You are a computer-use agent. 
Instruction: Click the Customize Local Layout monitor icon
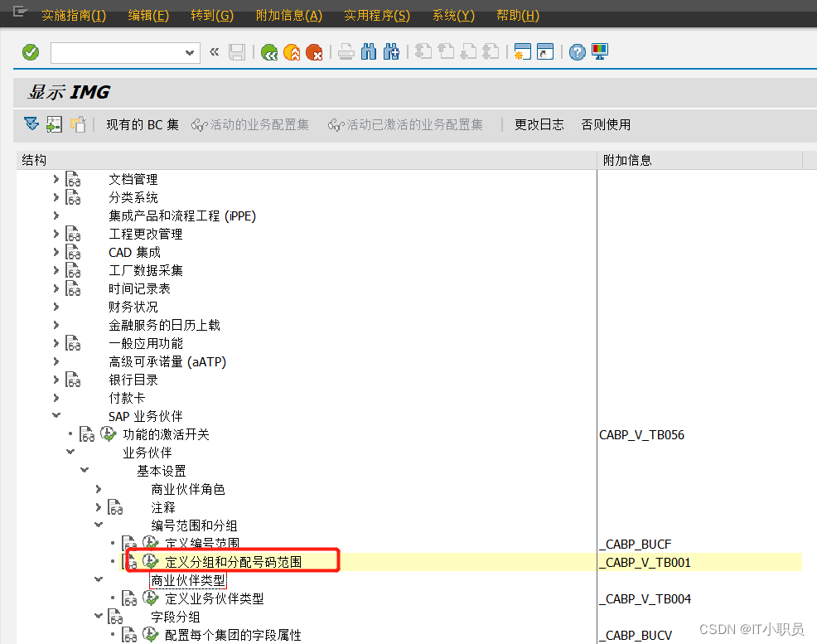600,52
